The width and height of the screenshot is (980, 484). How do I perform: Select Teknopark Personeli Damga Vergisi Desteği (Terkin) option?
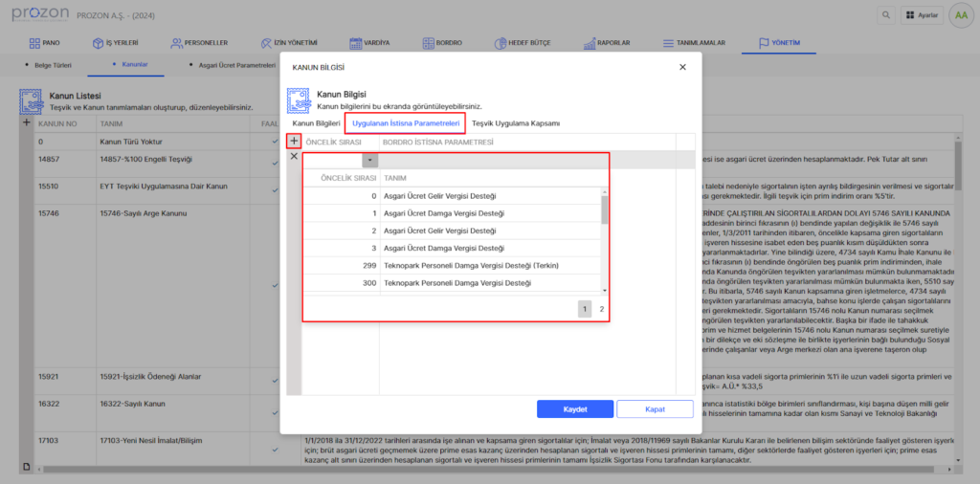click(x=470, y=265)
